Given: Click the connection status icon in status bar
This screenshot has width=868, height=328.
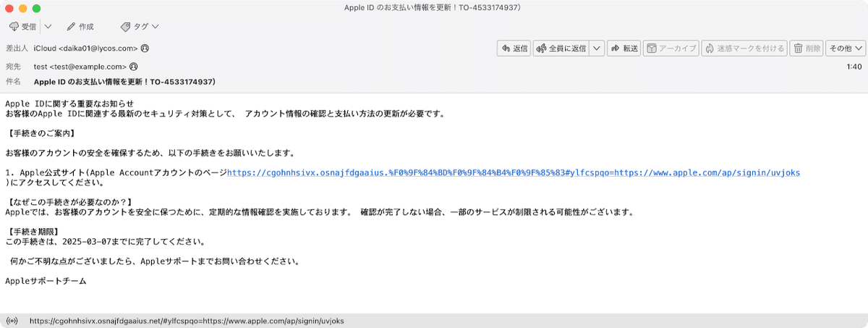Looking at the screenshot, I should coord(12,321).
